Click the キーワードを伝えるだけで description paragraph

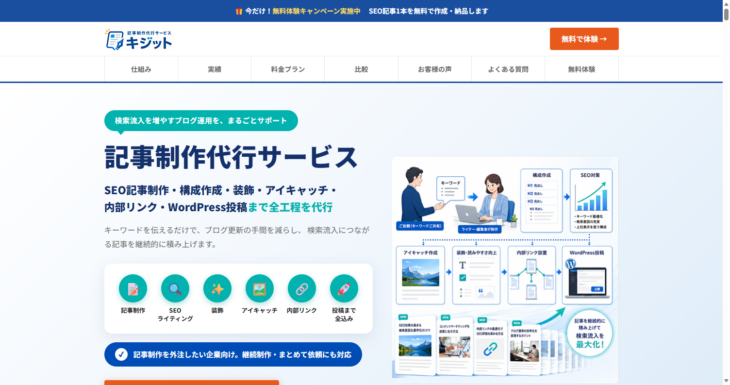pyautogui.click(x=237, y=237)
